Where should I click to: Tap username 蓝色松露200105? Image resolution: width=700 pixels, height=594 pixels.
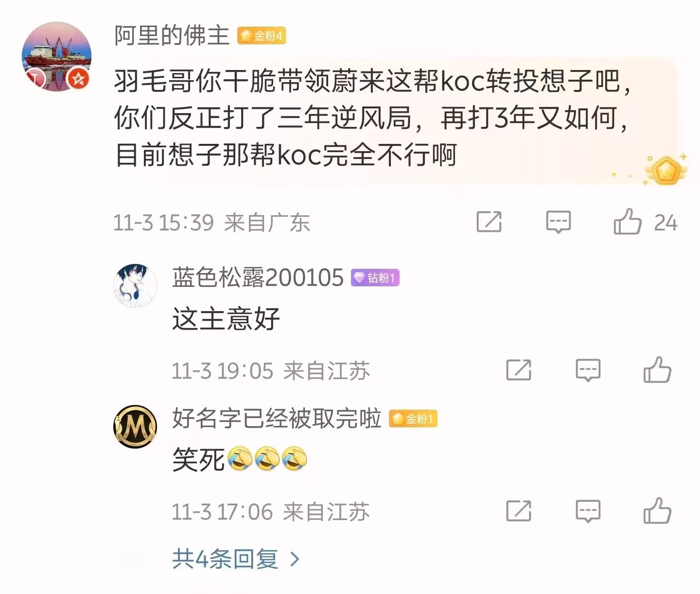258,278
